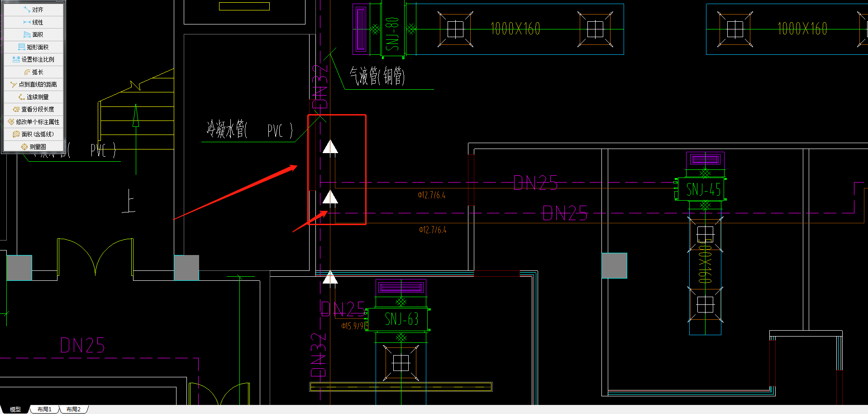Pick the 面积 area measurement tool
Screen dimensions: 868x414
coord(33,34)
